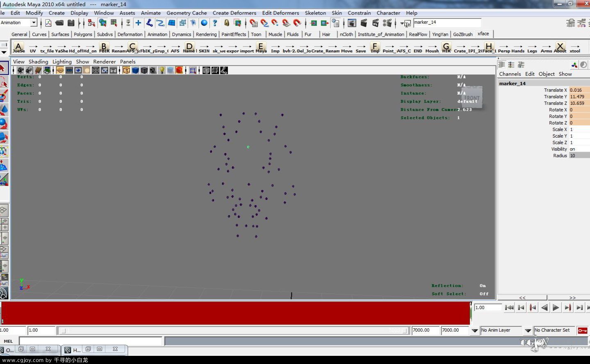
Task: Open the No Anim Layer dropdown
Action: 475,330
